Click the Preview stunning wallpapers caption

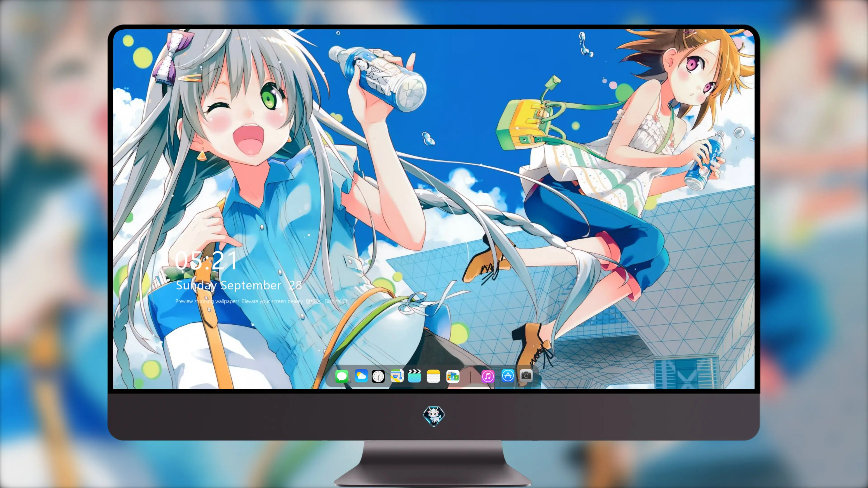(x=262, y=301)
